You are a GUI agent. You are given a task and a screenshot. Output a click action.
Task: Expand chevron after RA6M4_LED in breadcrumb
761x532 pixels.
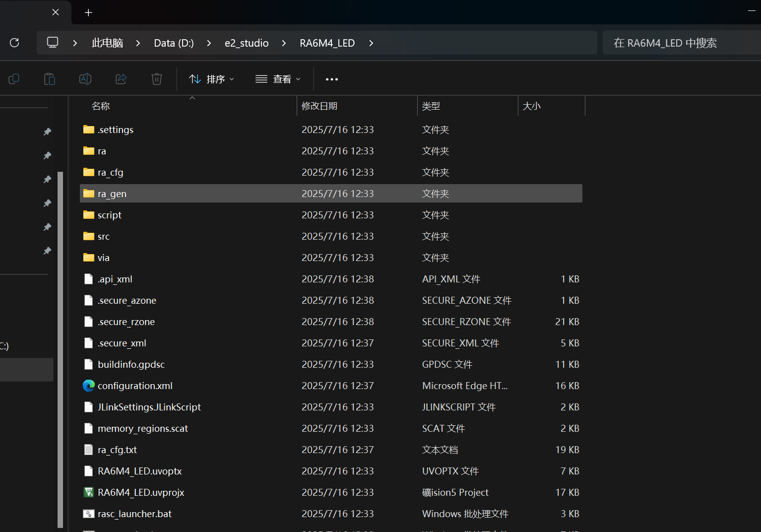pyautogui.click(x=371, y=43)
